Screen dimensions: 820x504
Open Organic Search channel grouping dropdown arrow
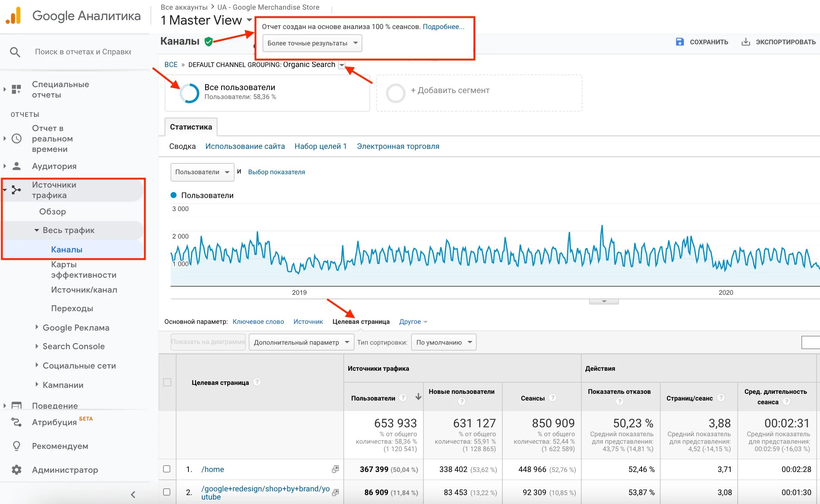tap(341, 65)
